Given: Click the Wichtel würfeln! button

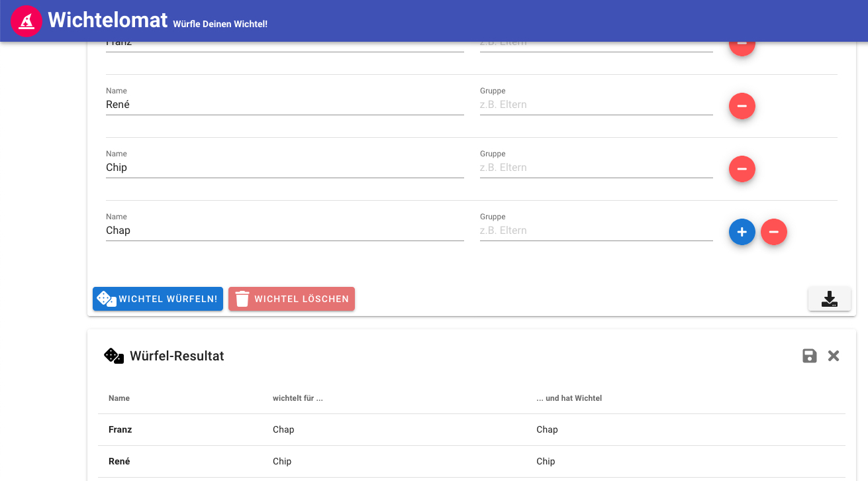Looking at the screenshot, I should tap(158, 299).
